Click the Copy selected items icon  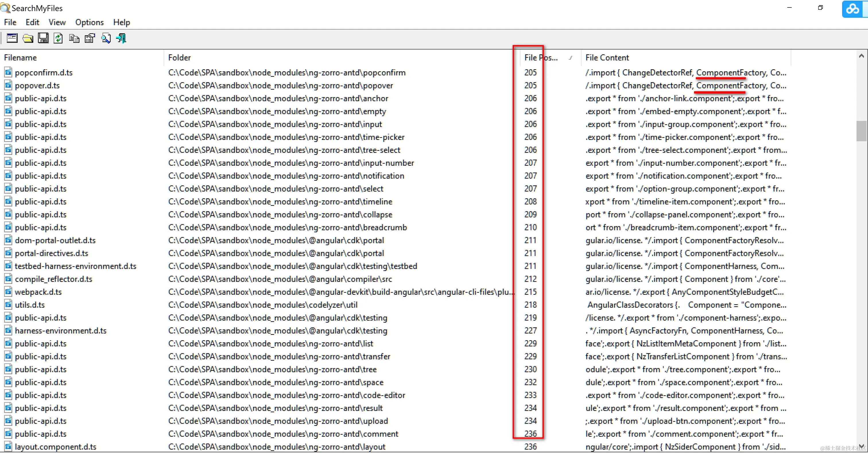coord(74,38)
